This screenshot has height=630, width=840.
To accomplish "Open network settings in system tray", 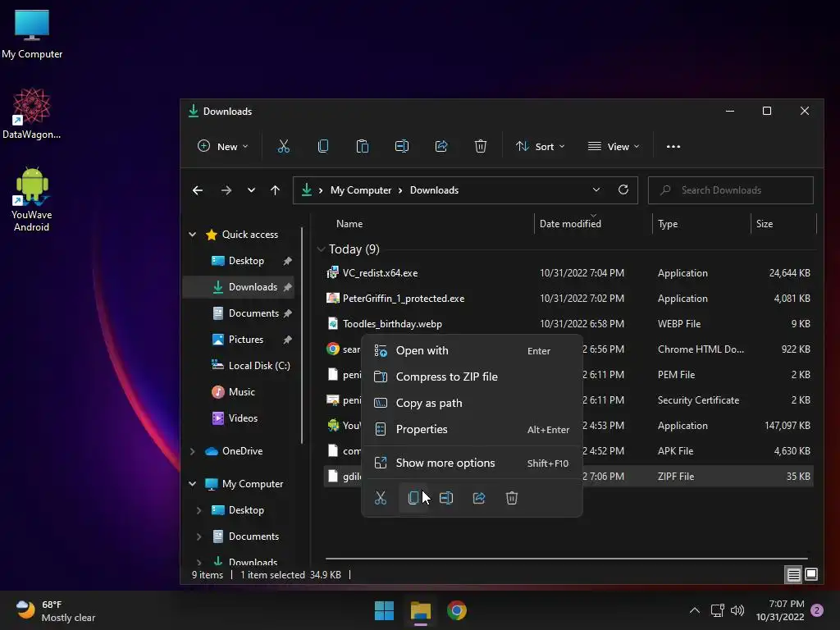I will [717, 610].
